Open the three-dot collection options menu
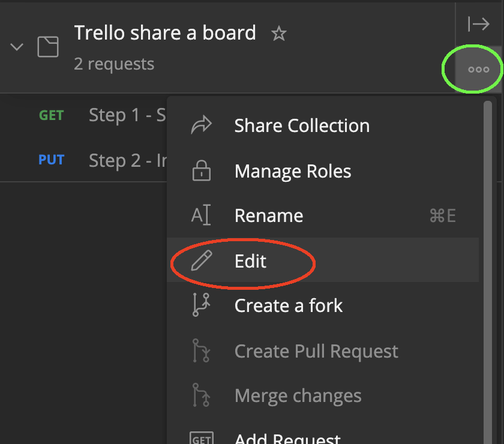The image size is (504, 444). pos(479,70)
